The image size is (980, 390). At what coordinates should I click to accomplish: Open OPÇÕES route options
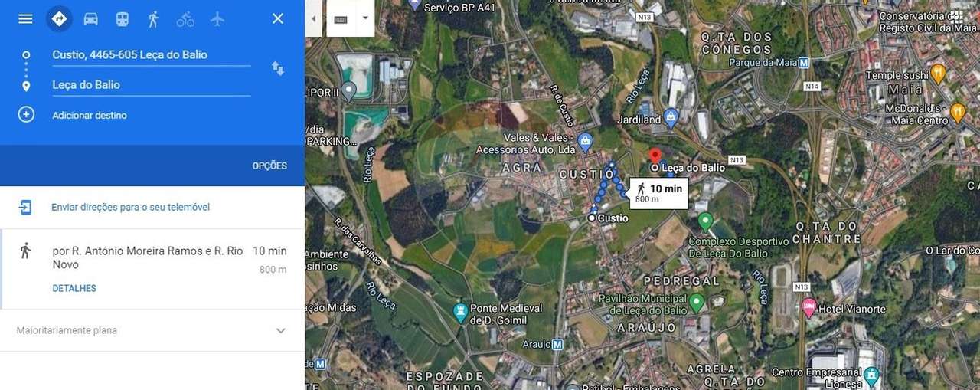pos(269,166)
